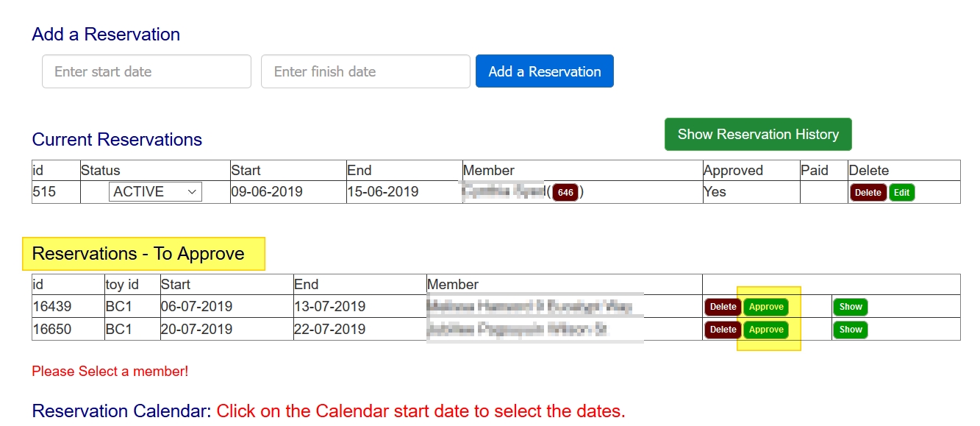The height and width of the screenshot is (426, 980).
Task: Click the 646 member badge
Action: 565,193
